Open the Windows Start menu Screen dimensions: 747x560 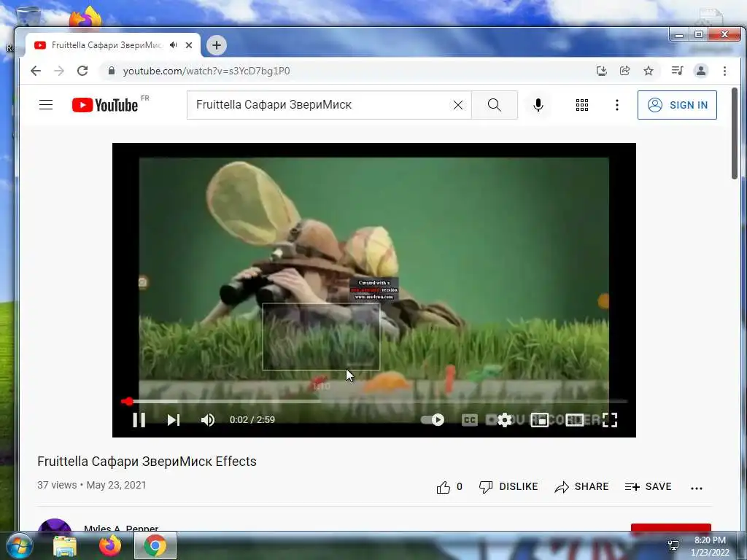pyautogui.click(x=18, y=545)
